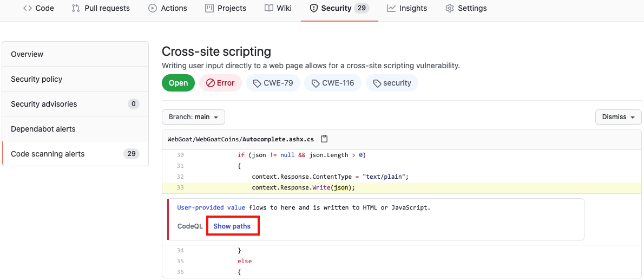Select the CWE-79 tag label
Screen dimensions: 644x280
coord(273,83)
